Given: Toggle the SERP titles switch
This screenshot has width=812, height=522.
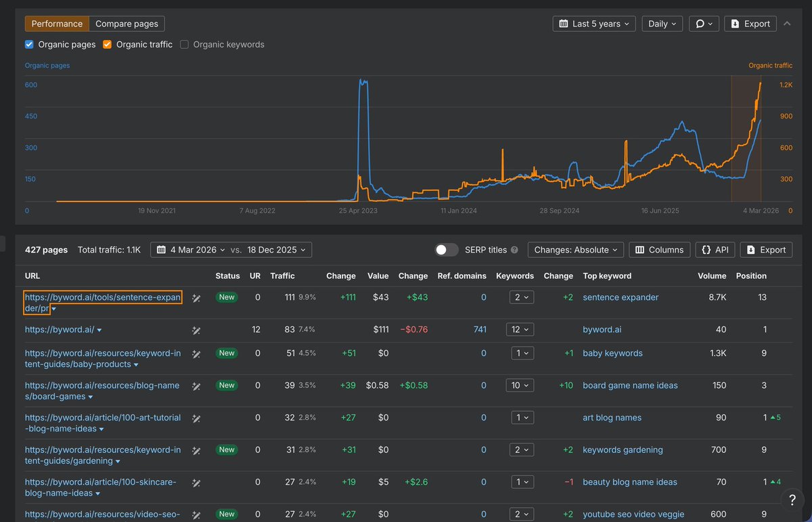Looking at the screenshot, I should tap(447, 250).
